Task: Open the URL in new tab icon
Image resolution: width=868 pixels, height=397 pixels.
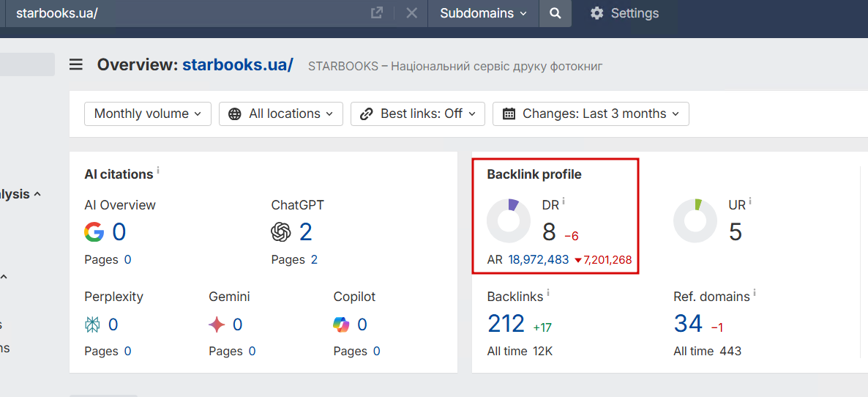Action: coord(377,13)
